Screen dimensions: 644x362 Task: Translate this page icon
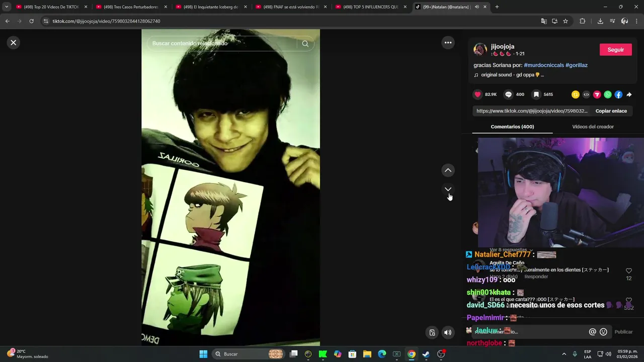point(544,21)
